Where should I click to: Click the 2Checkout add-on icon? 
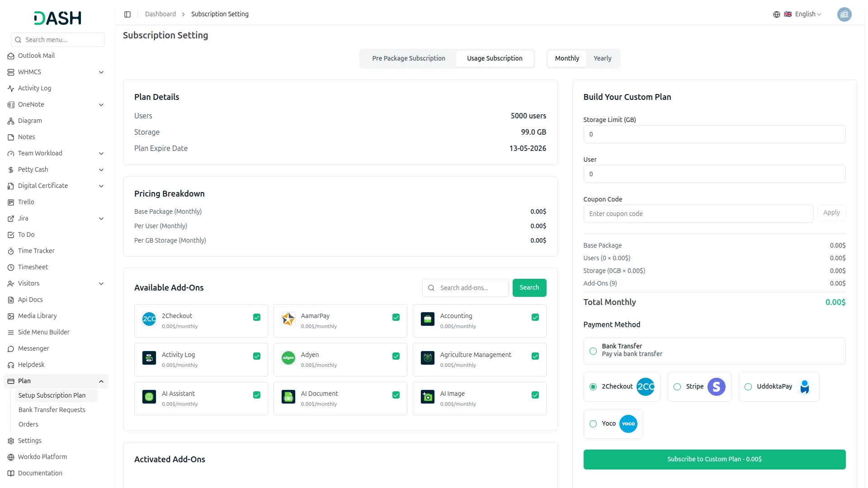[x=149, y=319]
